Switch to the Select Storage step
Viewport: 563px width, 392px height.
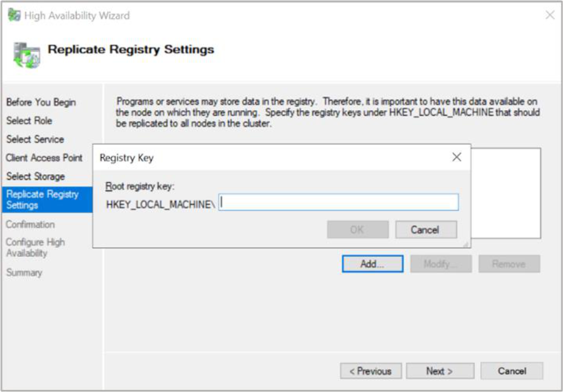pos(35,177)
